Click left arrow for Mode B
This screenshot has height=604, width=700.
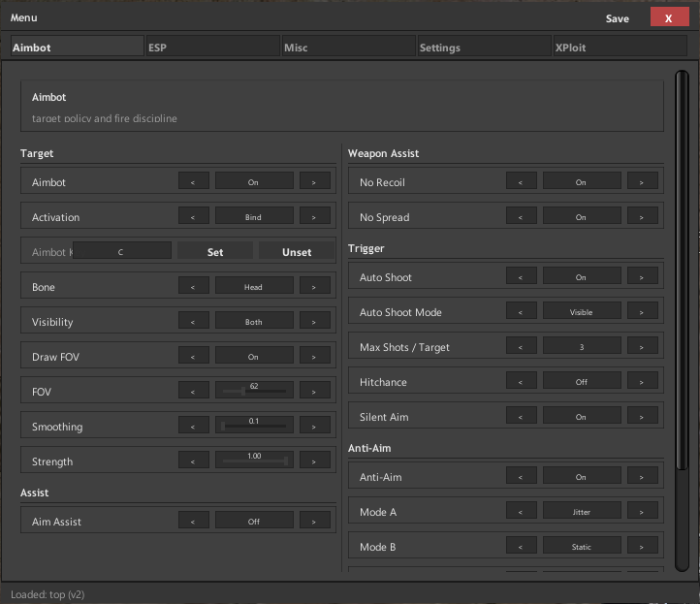pos(521,546)
